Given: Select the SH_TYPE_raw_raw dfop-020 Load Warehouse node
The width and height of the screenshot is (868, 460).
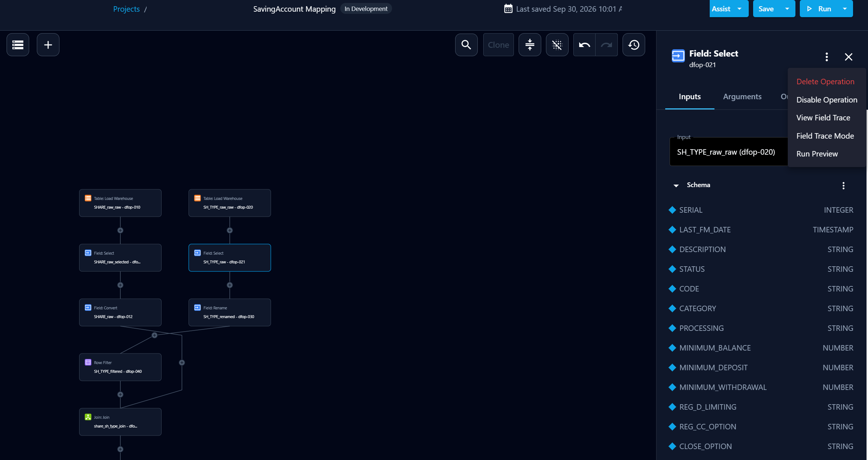Looking at the screenshot, I should (x=230, y=203).
